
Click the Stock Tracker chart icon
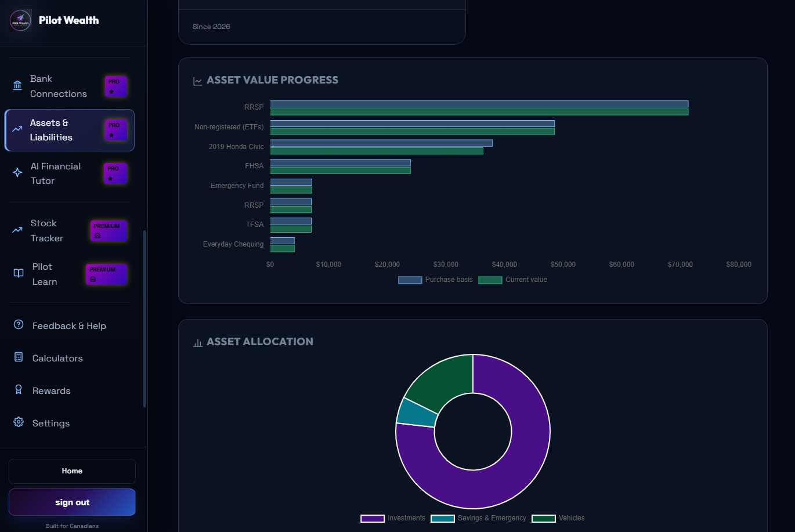click(17, 230)
